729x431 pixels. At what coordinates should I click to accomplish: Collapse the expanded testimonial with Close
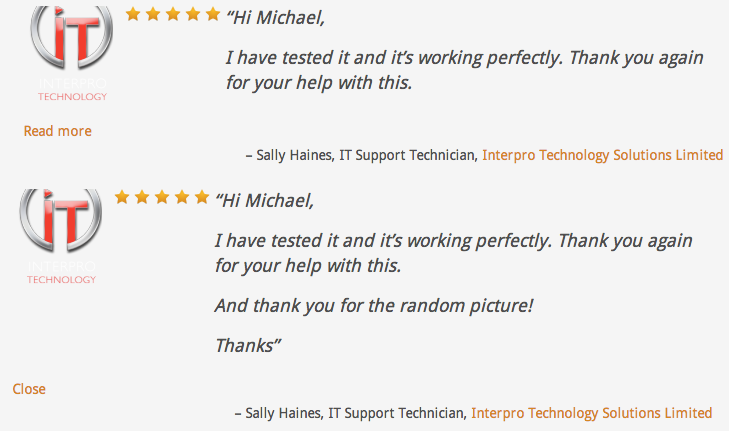29,389
